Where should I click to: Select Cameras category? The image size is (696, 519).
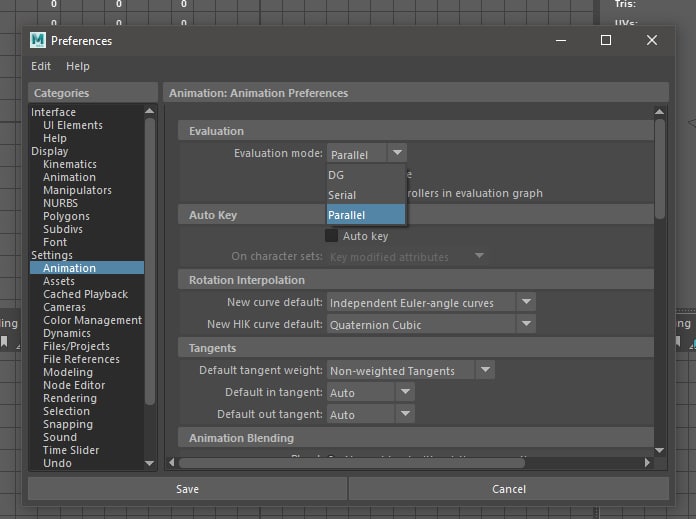(64, 307)
